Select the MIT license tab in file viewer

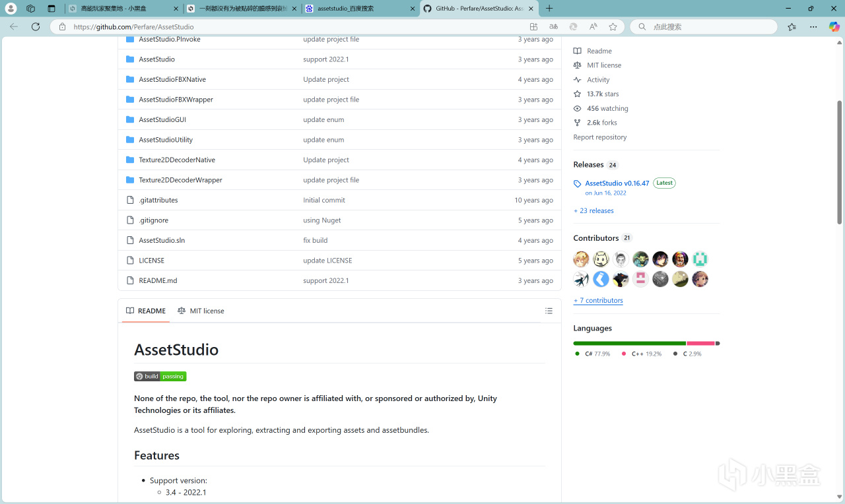pos(201,311)
